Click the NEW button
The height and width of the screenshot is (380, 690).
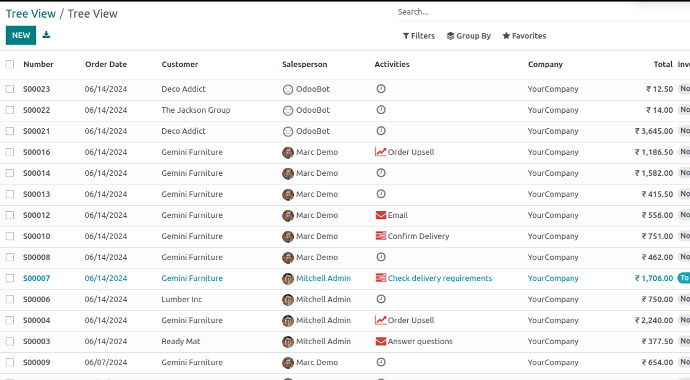[21, 35]
